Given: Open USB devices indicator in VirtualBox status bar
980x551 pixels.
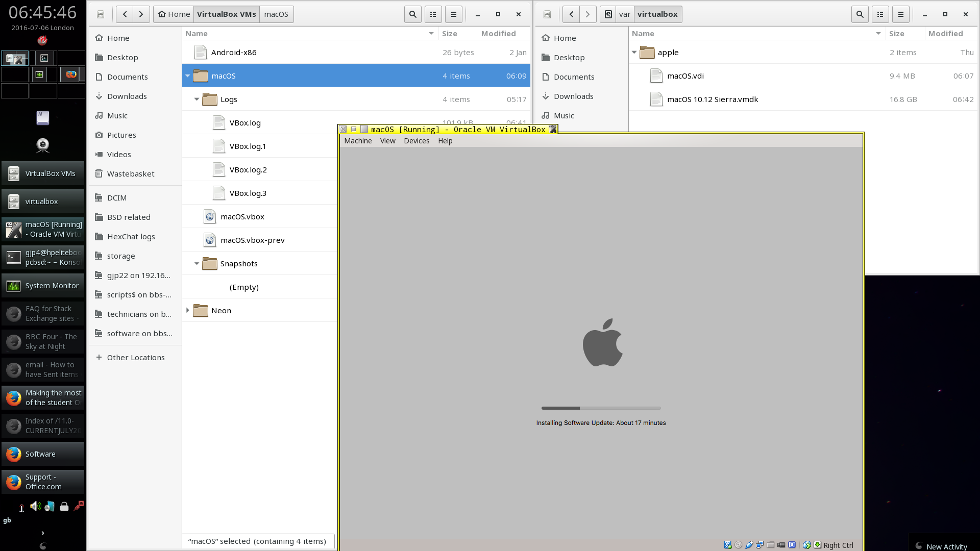Looking at the screenshot, I should click(749, 545).
